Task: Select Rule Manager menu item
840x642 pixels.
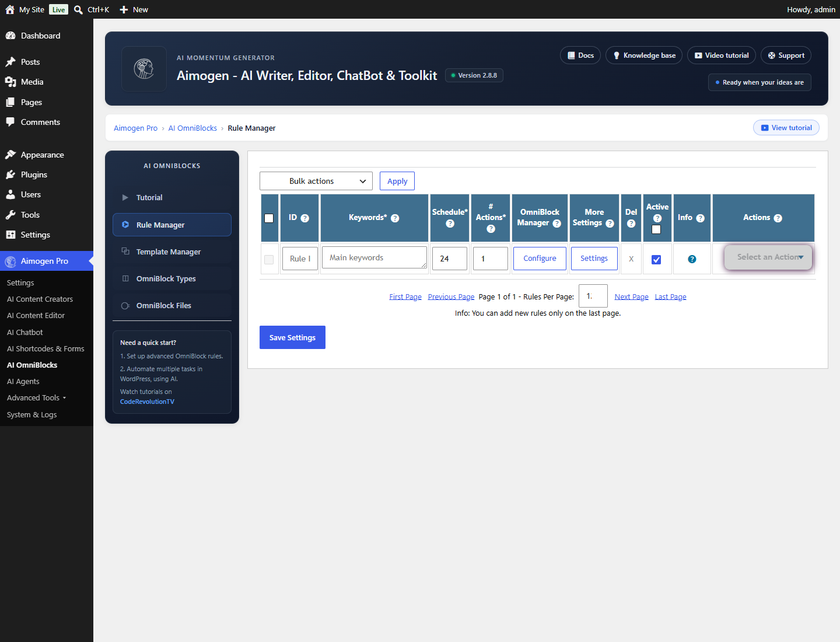Action: pyautogui.click(x=172, y=225)
